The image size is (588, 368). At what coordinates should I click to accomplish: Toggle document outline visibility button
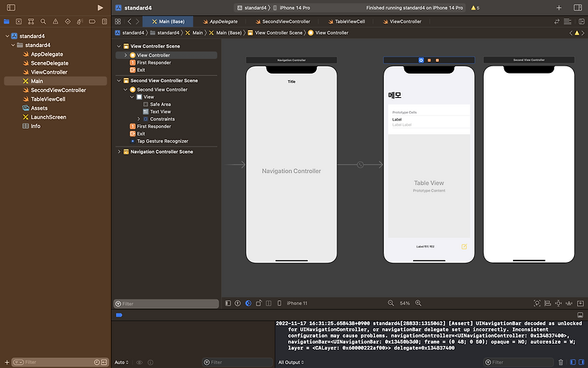[228, 303]
